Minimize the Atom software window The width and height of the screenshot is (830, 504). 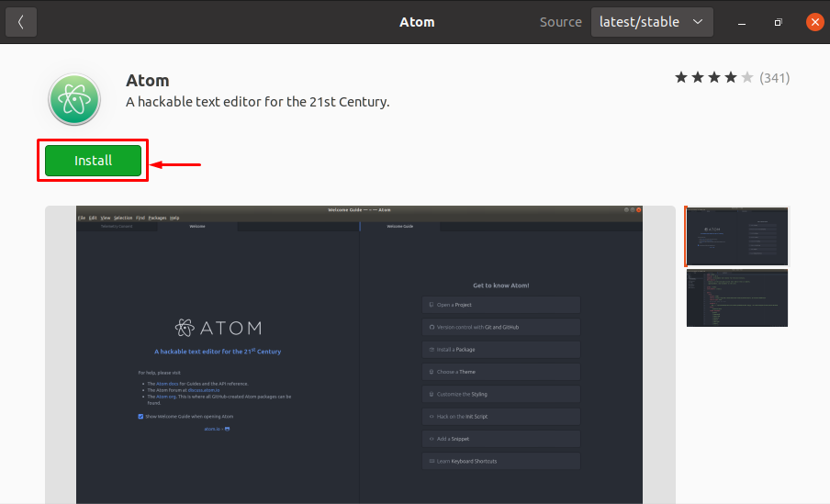pyautogui.click(x=742, y=22)
